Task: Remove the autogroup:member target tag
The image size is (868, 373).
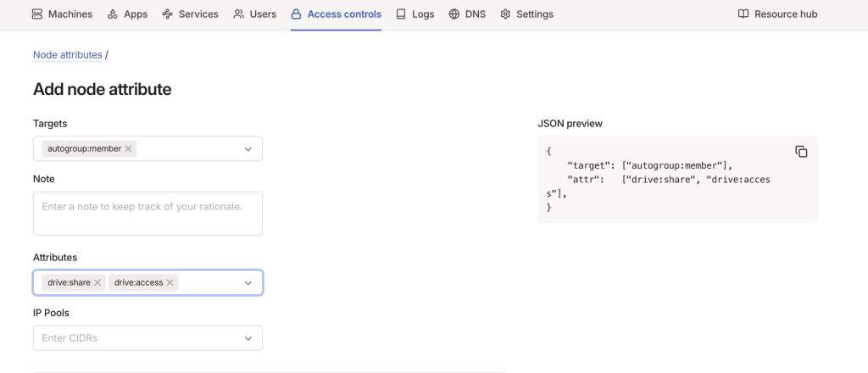Action: point(128,148)
